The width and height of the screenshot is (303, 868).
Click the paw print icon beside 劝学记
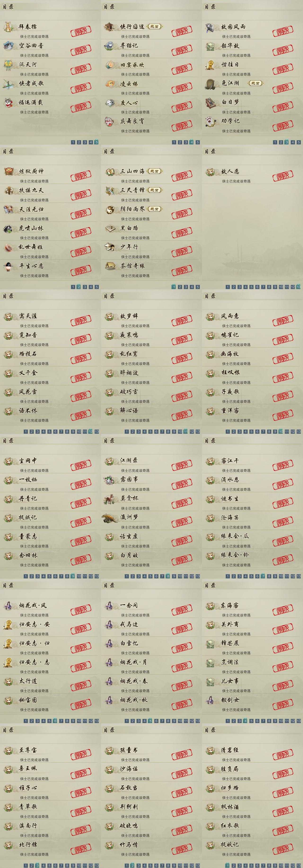[x=211, y=121]
